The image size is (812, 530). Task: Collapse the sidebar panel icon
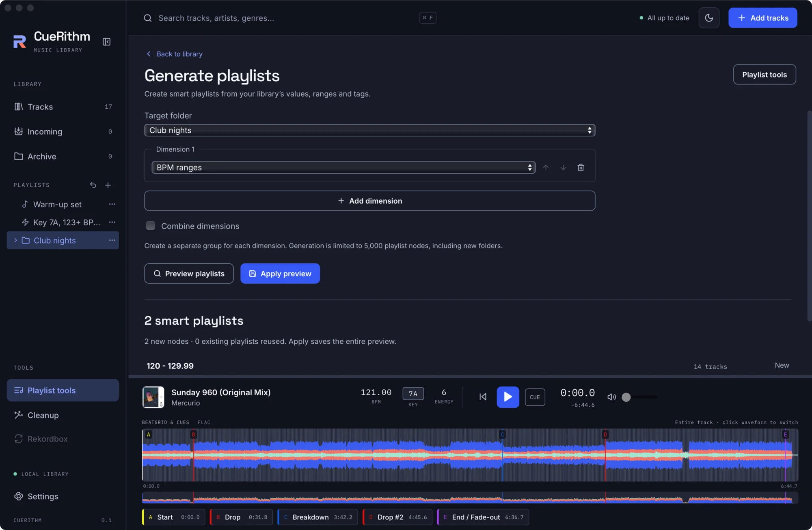point(106,42)
